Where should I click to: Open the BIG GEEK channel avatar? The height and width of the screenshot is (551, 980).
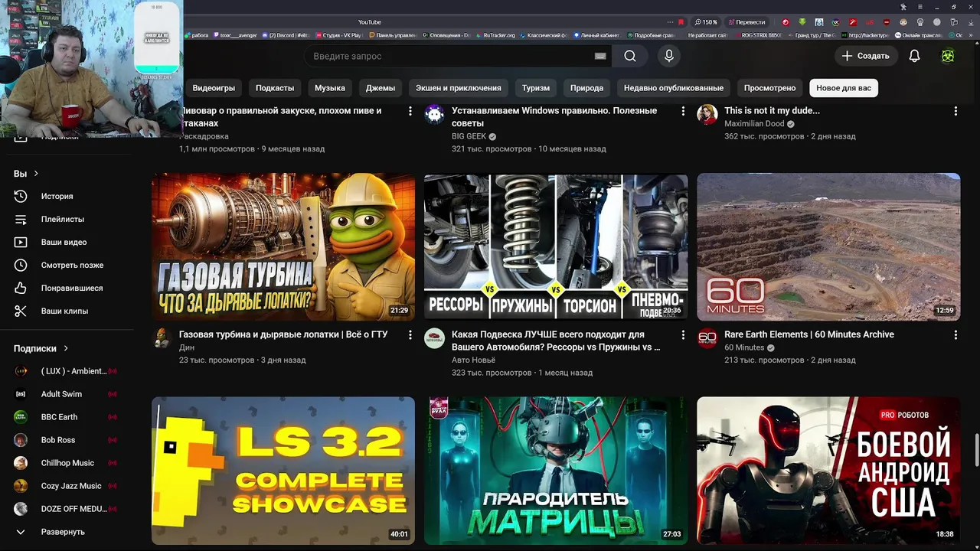pyautogui.click(x=435, y=115)
